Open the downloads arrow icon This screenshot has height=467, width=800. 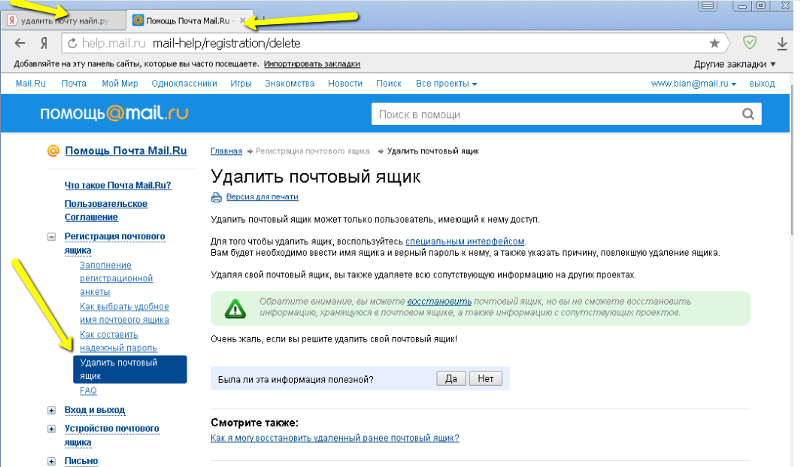click(782, 44)
